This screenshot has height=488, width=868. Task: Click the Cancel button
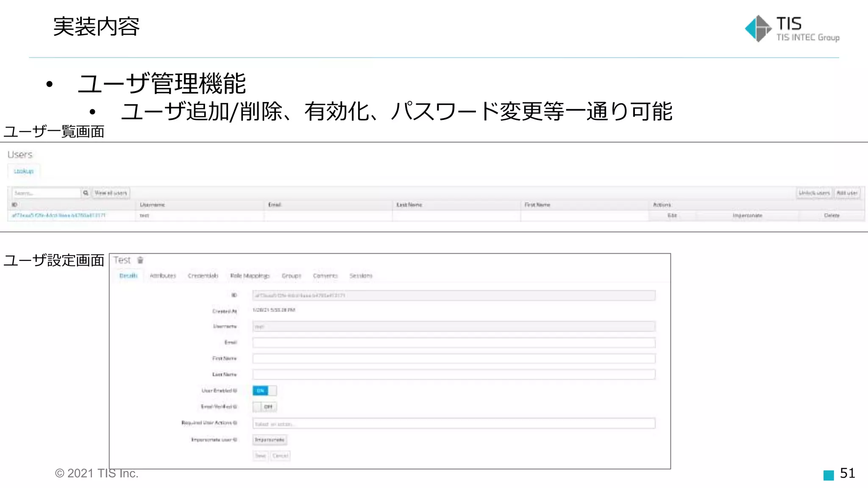(280, 456)
